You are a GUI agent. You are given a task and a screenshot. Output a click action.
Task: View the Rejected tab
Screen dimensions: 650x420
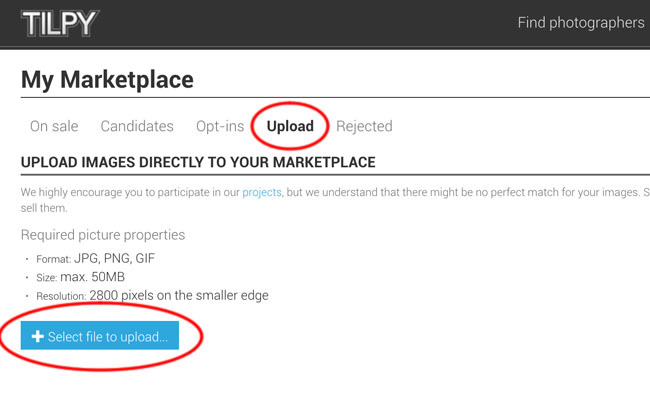[x=364, y=126]
